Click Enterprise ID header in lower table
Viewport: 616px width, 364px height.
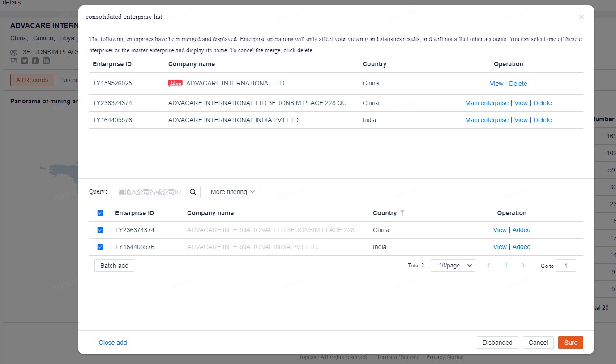[x=134, y=213]
